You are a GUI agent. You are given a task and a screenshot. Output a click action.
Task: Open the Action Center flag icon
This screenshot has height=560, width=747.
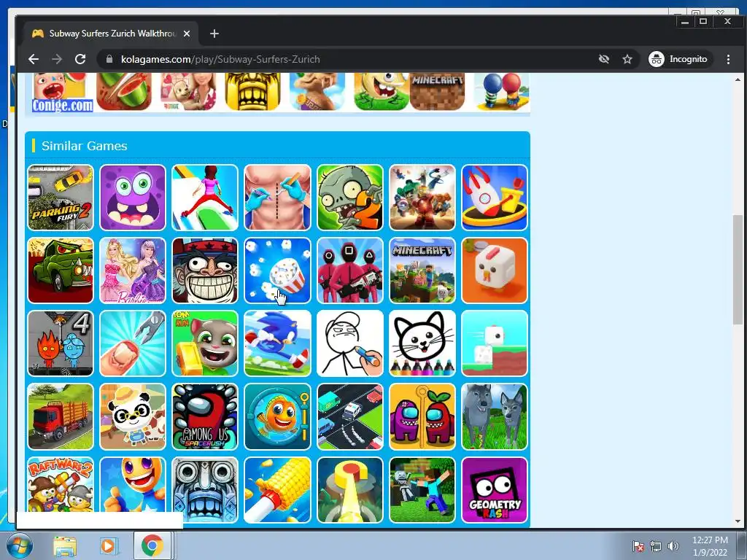638,546
